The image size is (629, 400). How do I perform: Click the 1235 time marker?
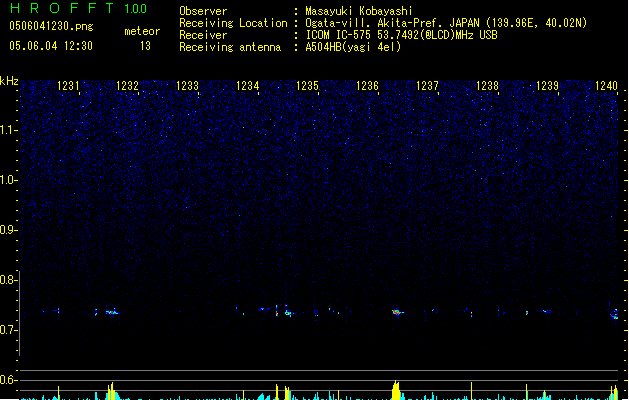[307, 86]
